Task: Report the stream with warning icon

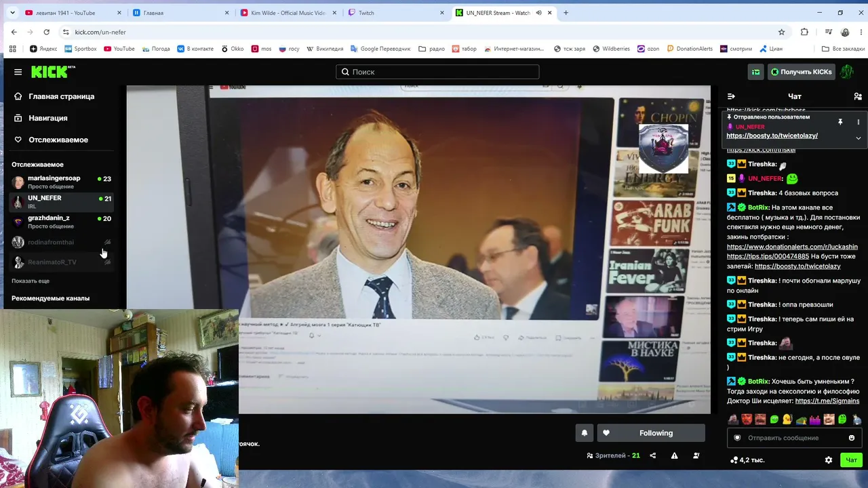Action: (674, 455)
